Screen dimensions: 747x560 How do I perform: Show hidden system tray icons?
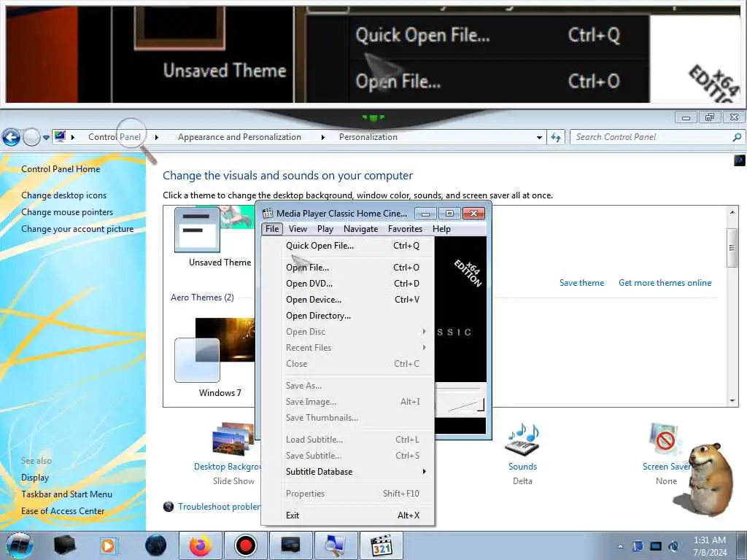coord(620,546)
